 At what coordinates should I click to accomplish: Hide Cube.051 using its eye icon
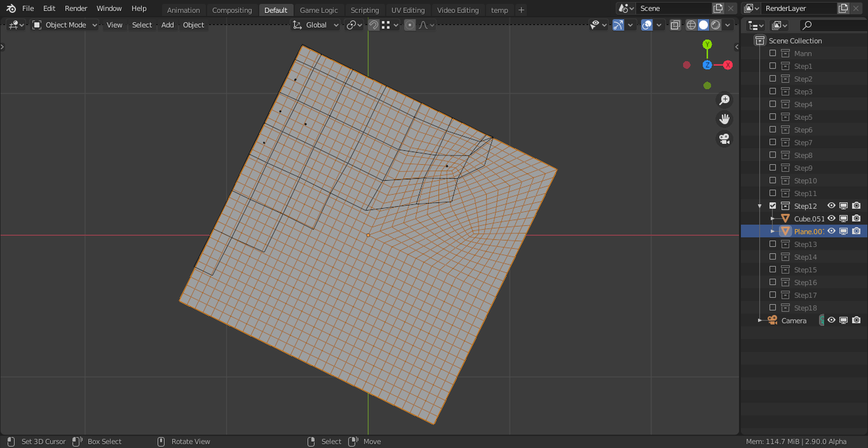[x=831, y=219]
